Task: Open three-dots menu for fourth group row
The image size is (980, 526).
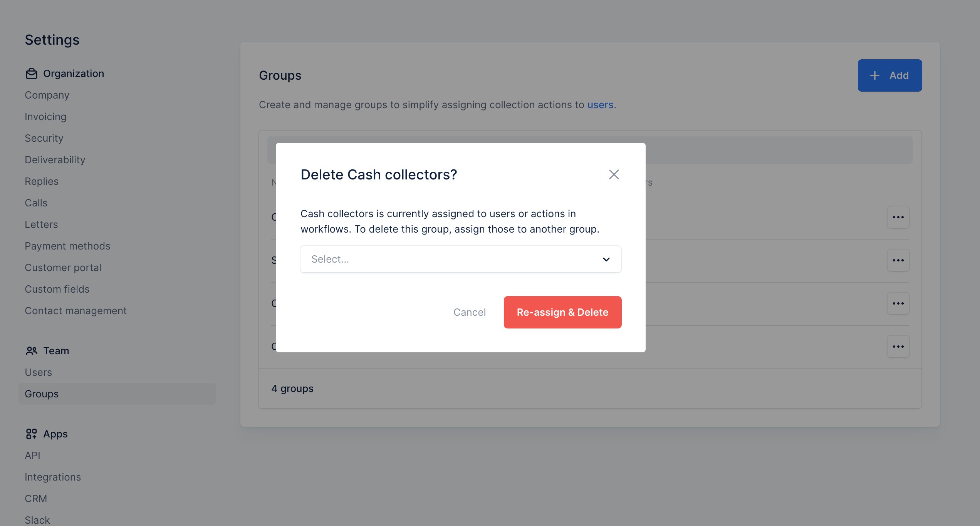Action: (898, 347)
